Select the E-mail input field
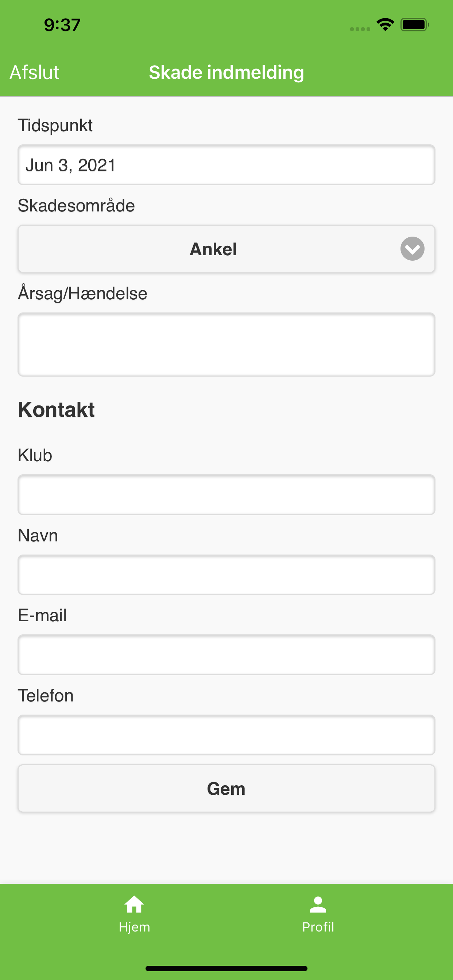Viewport: 453px width, 980px height. coord(226,655)
